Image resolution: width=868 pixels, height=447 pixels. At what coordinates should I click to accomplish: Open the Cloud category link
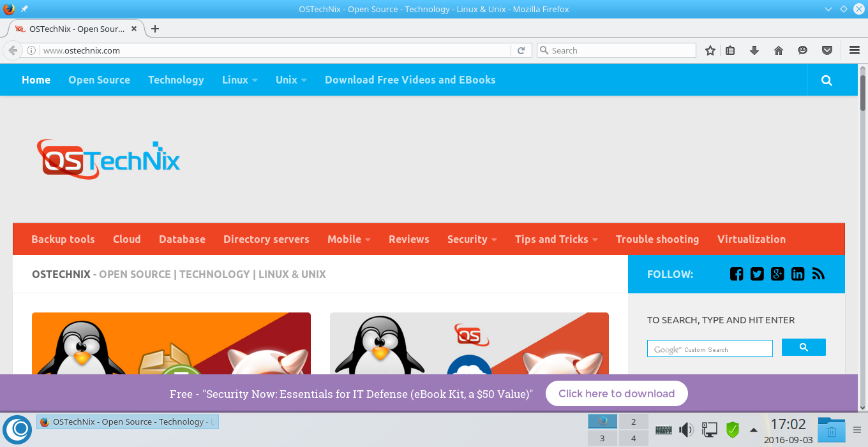point(127,239)
